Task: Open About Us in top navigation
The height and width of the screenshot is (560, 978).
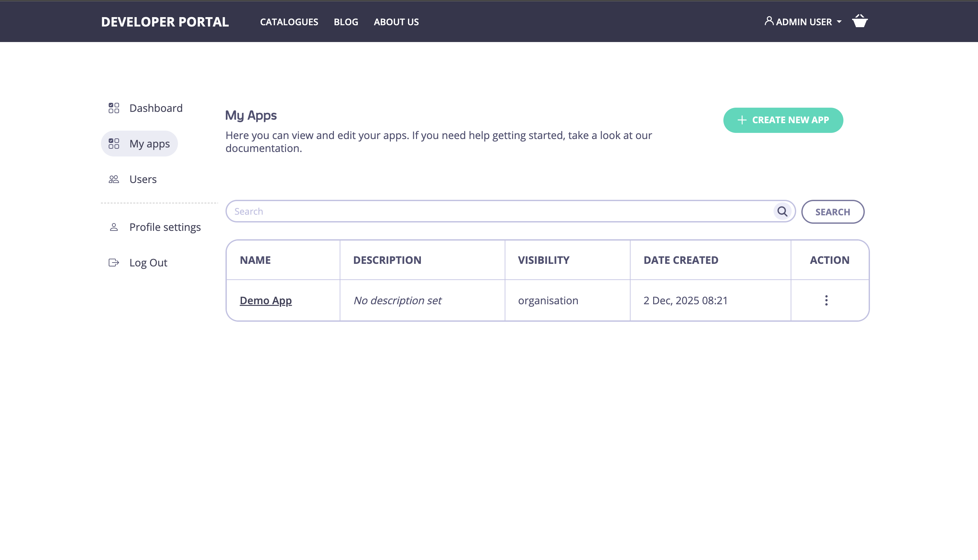Action: [x=396, y=22]
